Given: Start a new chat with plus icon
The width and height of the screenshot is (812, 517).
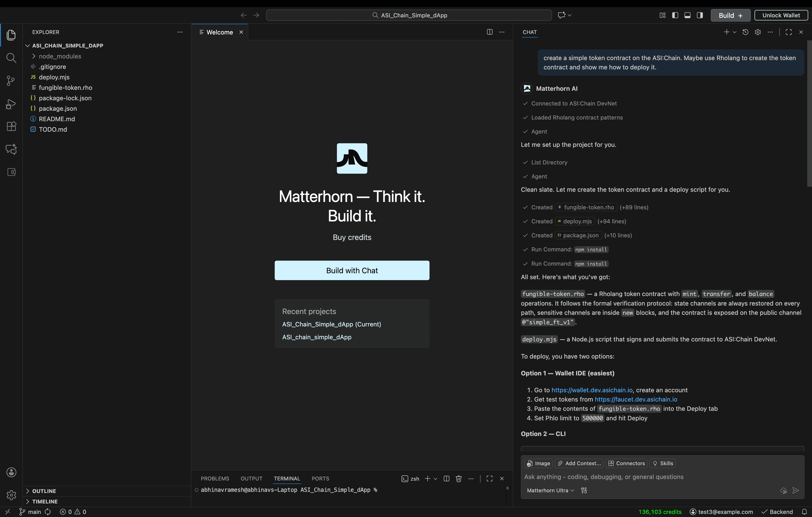Looking at the screenshot, I should coord(727,32).
